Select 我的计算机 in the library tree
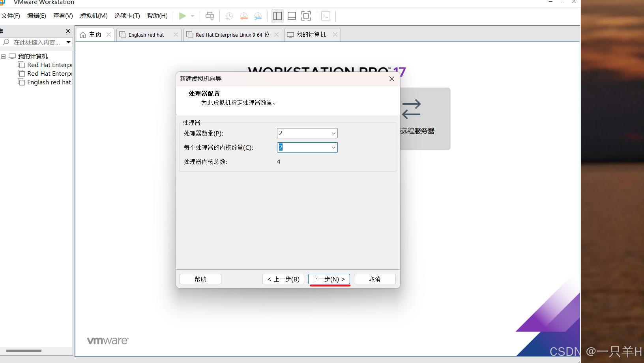 pyautogui.click(x=33, y=56)
